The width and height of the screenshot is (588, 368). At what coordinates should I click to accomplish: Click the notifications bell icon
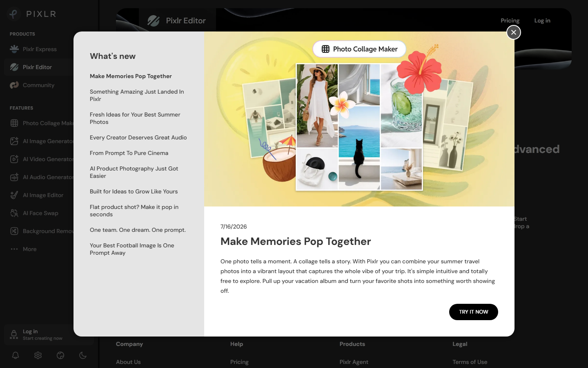16,355
